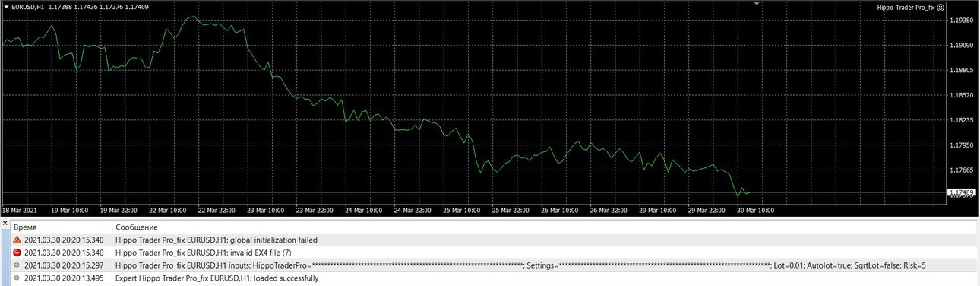Image resolution: width=980 pixels, height=286 pixels.
Task: Click the Сообщение column header
Action: pos(136,227)
